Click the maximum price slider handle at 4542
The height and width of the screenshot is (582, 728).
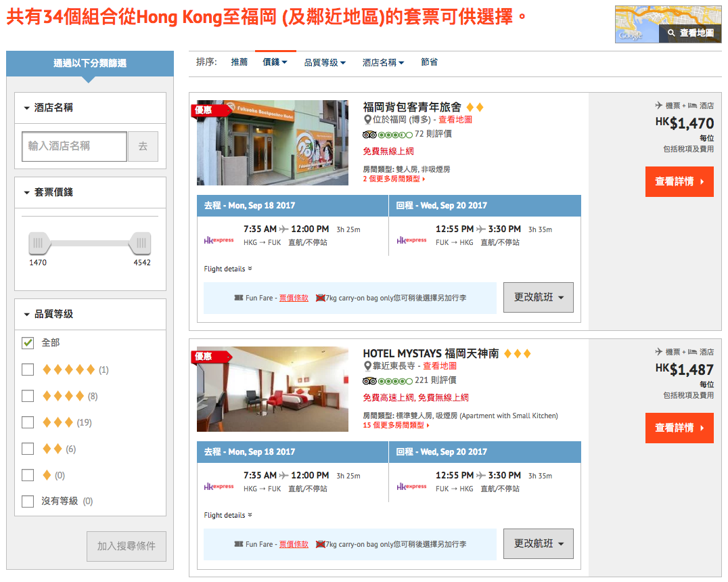141,243
